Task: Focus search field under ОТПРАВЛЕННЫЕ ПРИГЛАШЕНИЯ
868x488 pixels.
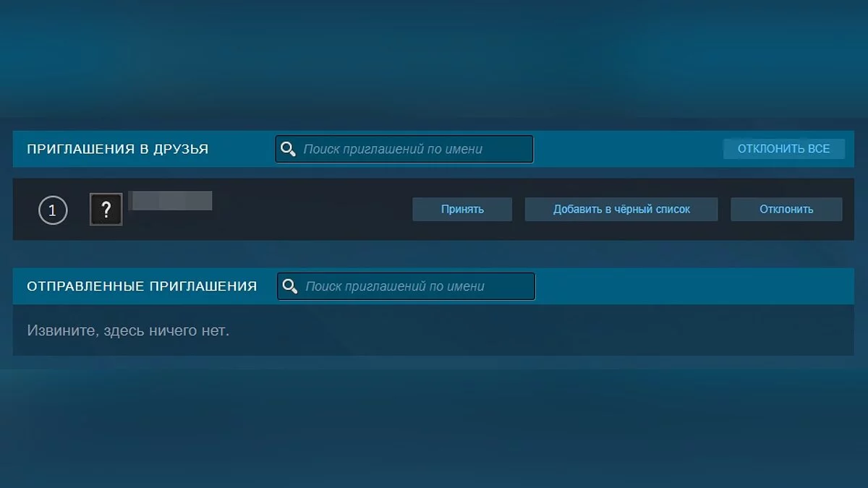Action: [x=414, y=286]
